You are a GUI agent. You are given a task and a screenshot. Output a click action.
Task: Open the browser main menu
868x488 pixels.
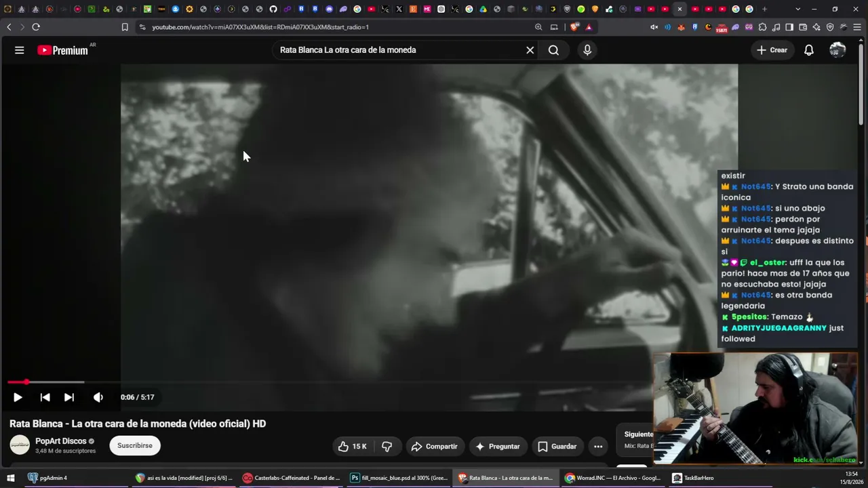click(857, 27)
